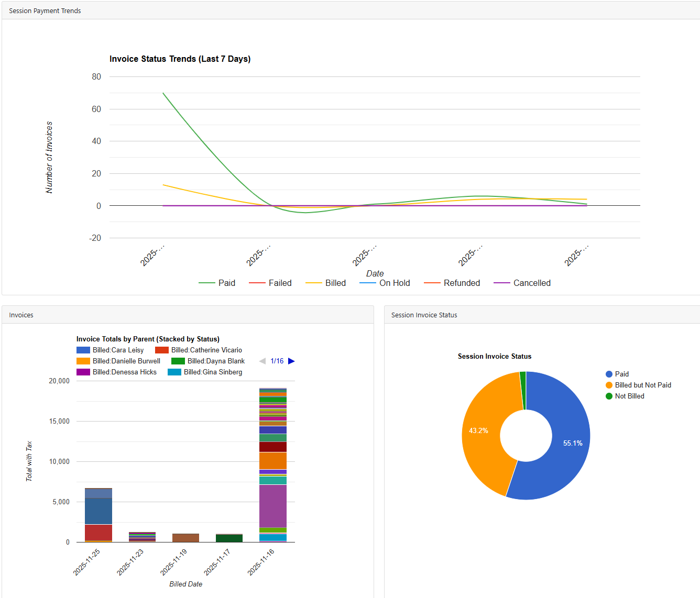Select the On Hold legend entry
This screenshot has height=598, width=700.
385,283
